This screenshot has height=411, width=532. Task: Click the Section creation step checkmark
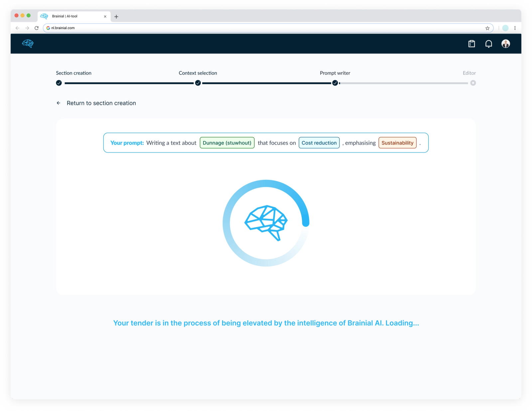click(59, 83)
